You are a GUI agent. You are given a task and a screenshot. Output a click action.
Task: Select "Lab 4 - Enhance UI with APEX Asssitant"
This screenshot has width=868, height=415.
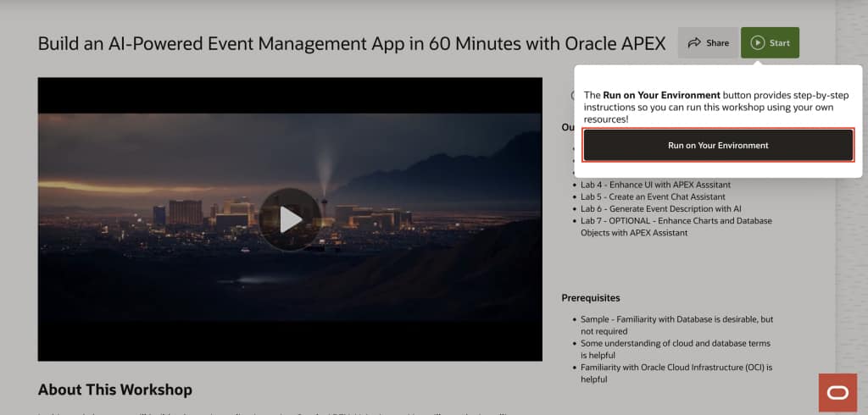pyautogui.click(x=655, y=185)
